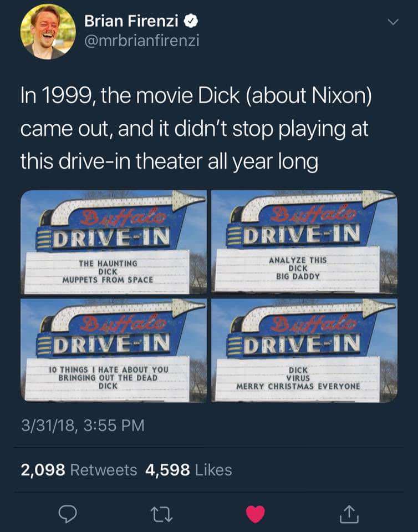Open Brian Firenzi's profile picture
Screen dimensions: 418x532
[x=48, y=32]
